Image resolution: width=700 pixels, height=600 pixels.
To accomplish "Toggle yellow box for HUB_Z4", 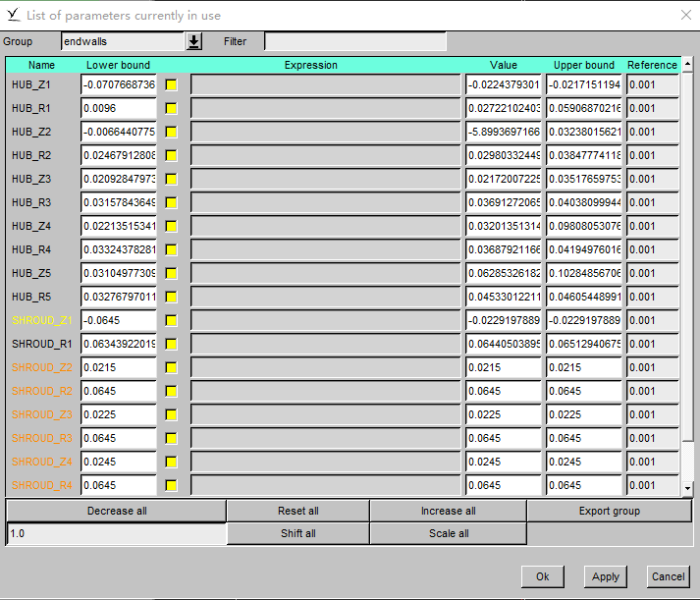I will point(171,226).
